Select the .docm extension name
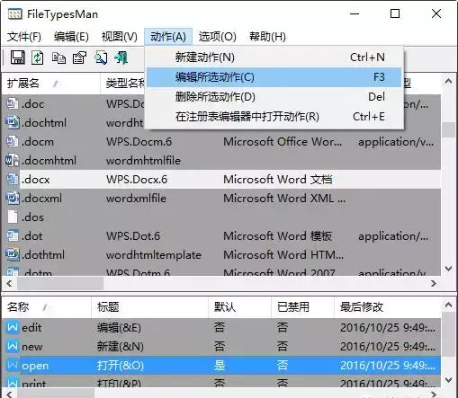The width and height of the screenshot is (458, 398). coord(37,142)
